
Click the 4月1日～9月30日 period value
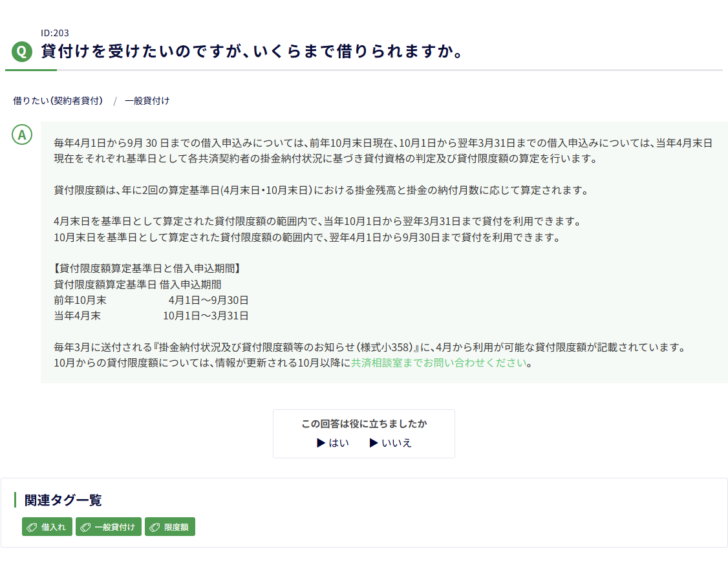click(x=208, y=300)
